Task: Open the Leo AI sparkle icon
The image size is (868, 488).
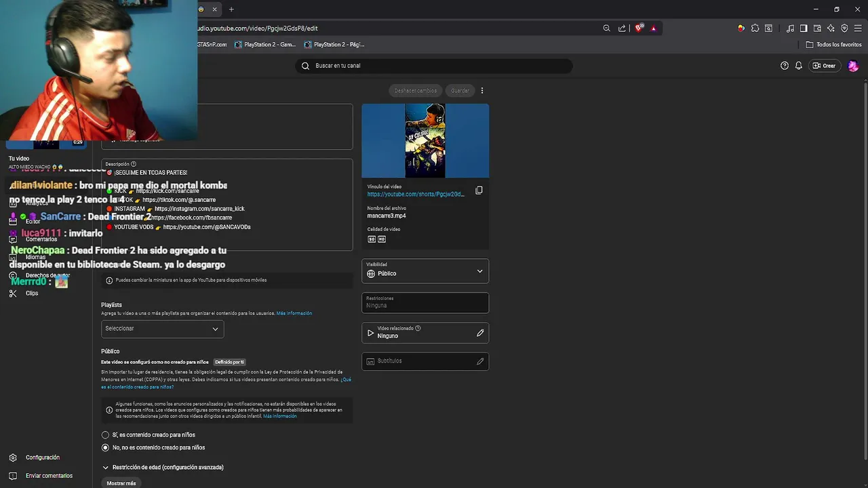Action: tap(831, 28)
